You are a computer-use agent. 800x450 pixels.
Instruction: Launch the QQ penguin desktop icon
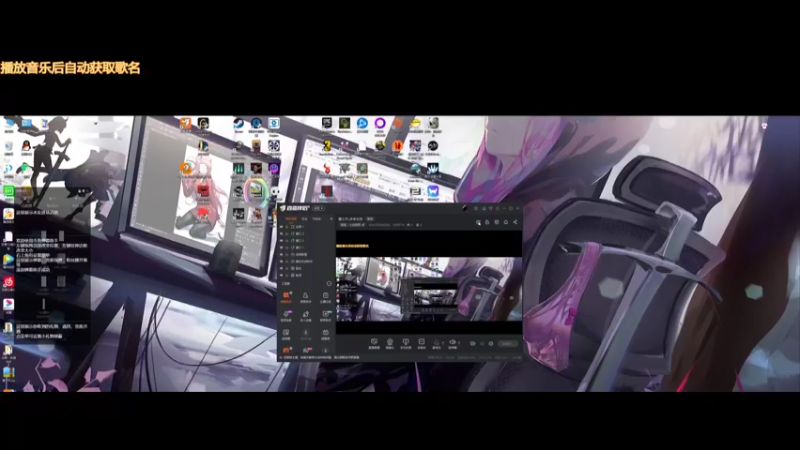click(x=26, y=146)
